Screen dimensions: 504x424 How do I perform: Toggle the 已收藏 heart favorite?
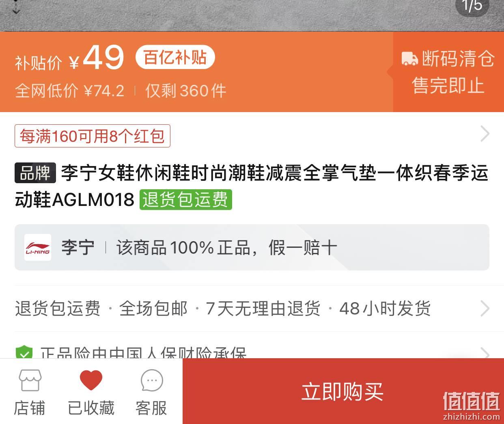91,392
